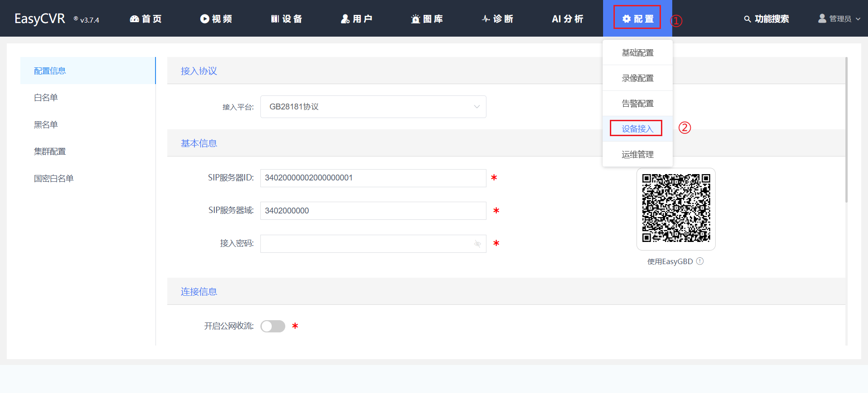Click the vertical scrollbar of the form

pos(846,131)
